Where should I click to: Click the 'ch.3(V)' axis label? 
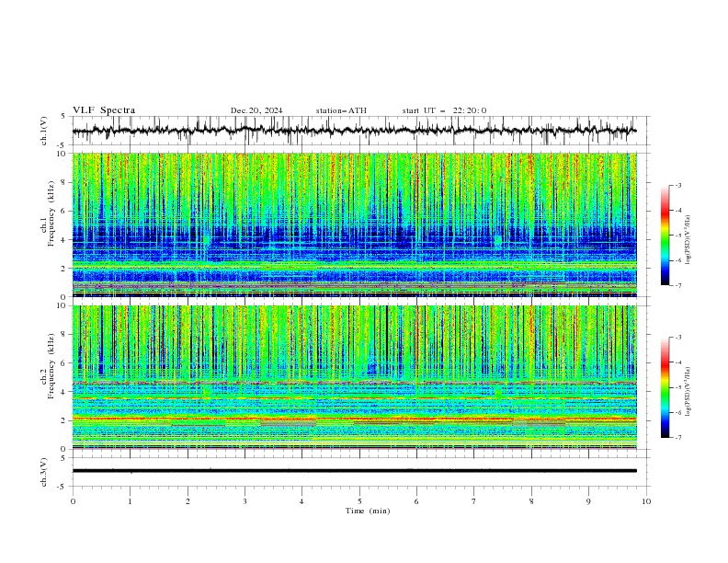(44, 472)
